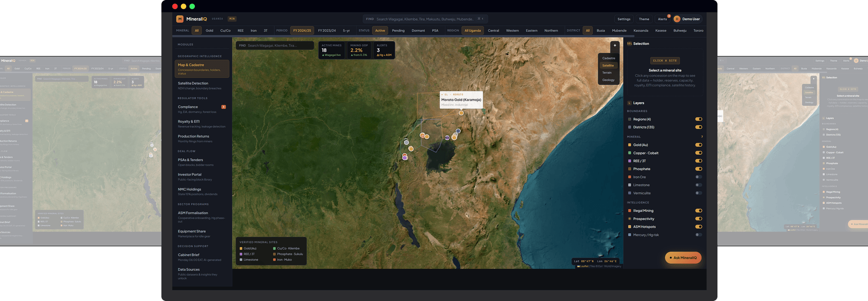Click the purple REE site marker on the map

[447, 137]
